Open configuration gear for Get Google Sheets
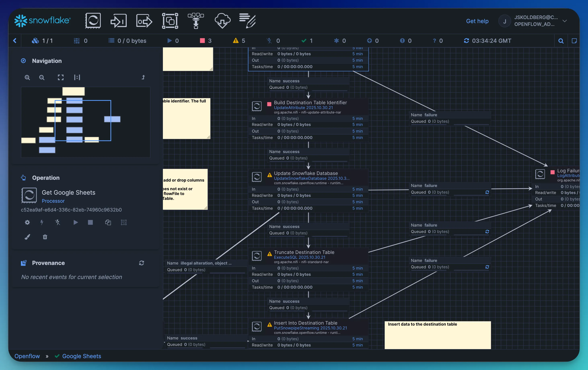This screenshot has height=370, width=588. pyautogui.click(x=27, y=222)
